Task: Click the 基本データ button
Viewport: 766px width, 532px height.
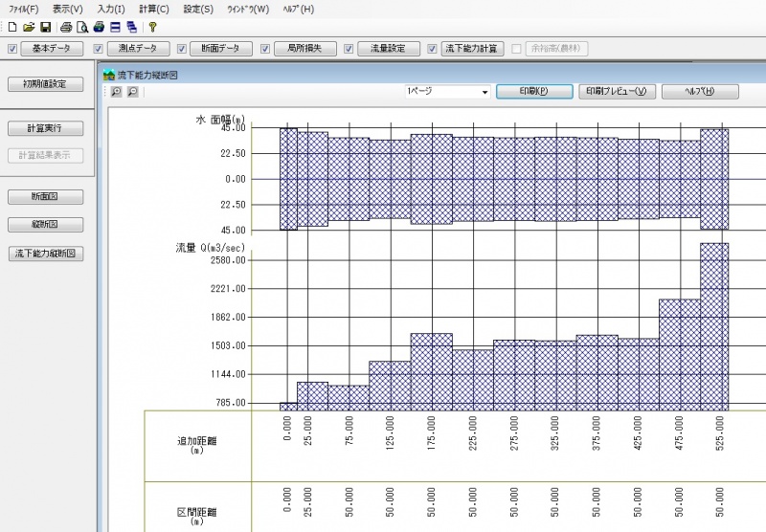Action: coord(52,49)
